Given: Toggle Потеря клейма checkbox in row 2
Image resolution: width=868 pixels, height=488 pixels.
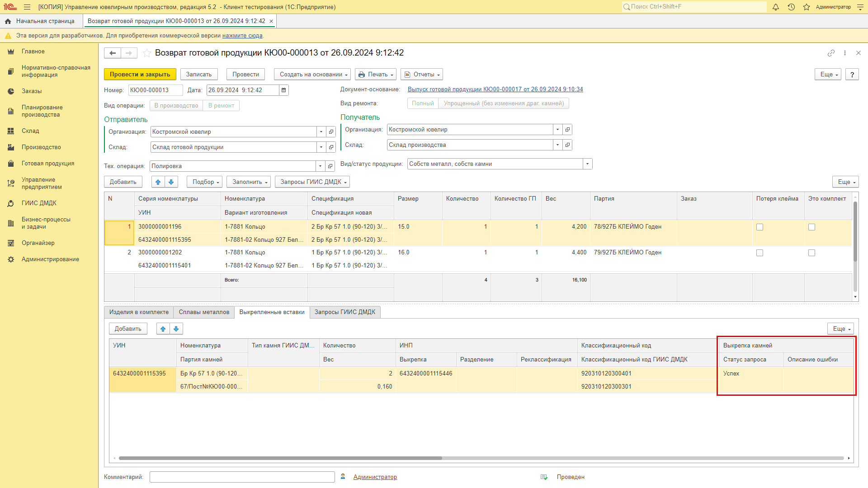Looking at the screenshot, I should (x=759, y=253).
